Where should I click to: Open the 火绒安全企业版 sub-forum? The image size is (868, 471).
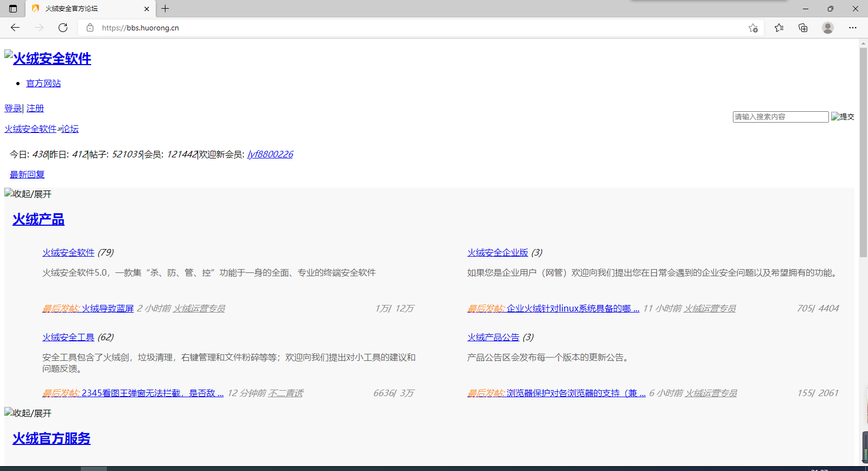(x=497, y=252)
